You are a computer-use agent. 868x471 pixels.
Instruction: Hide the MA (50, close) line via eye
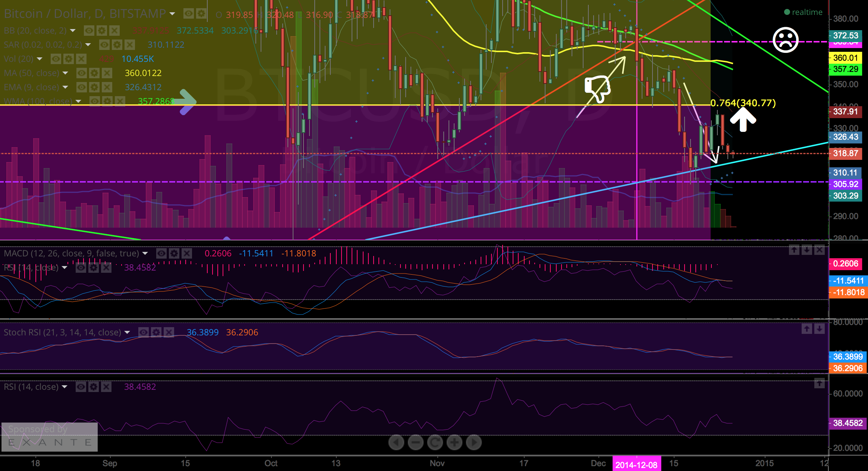(82, 73)
